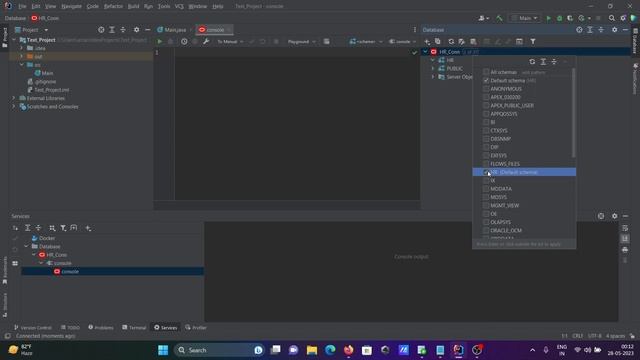Open the Version Control tab
The width and height of the screenshot is (640, 360).
33,328
